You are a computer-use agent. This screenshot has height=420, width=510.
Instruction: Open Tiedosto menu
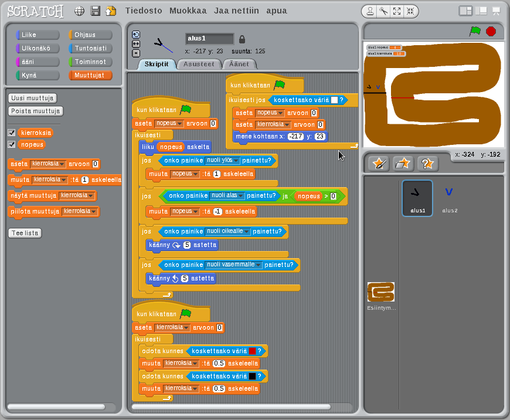point(144,11)
